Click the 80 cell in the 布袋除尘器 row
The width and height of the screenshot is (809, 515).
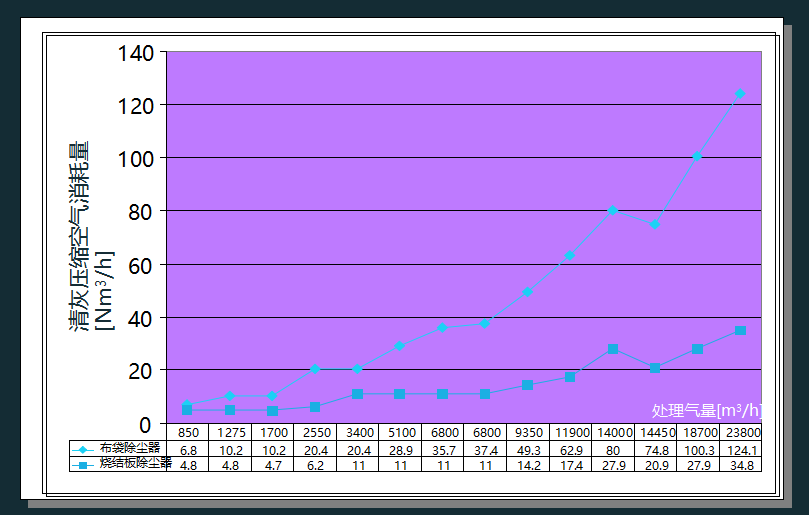pyautogui.click(x=613, y=450)
